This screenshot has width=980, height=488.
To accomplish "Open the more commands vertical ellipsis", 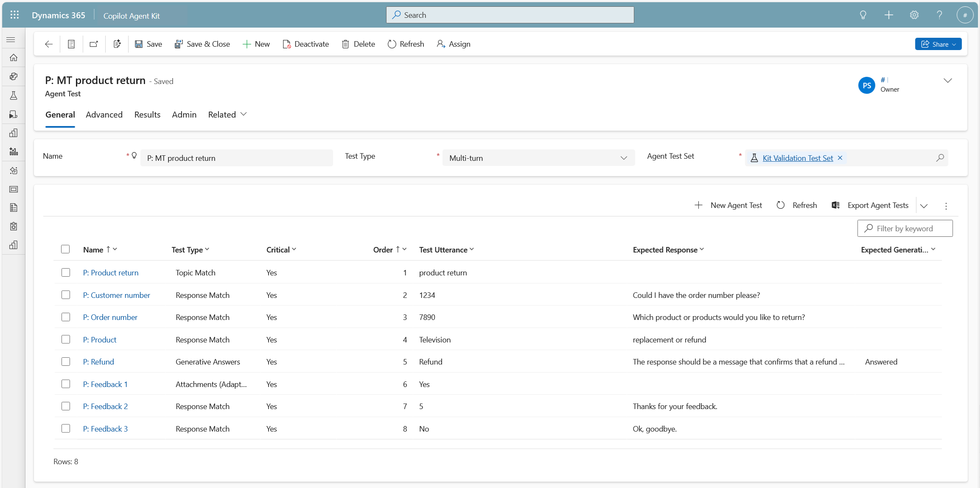I will (946, 206).
